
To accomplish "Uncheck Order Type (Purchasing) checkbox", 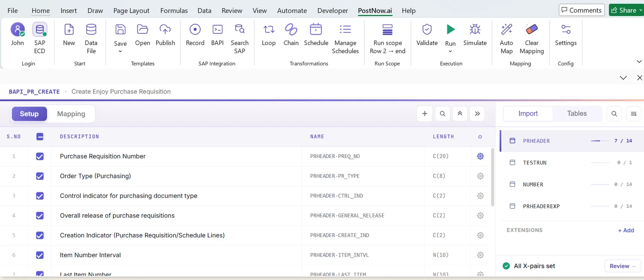I will [x=40, y=176].
